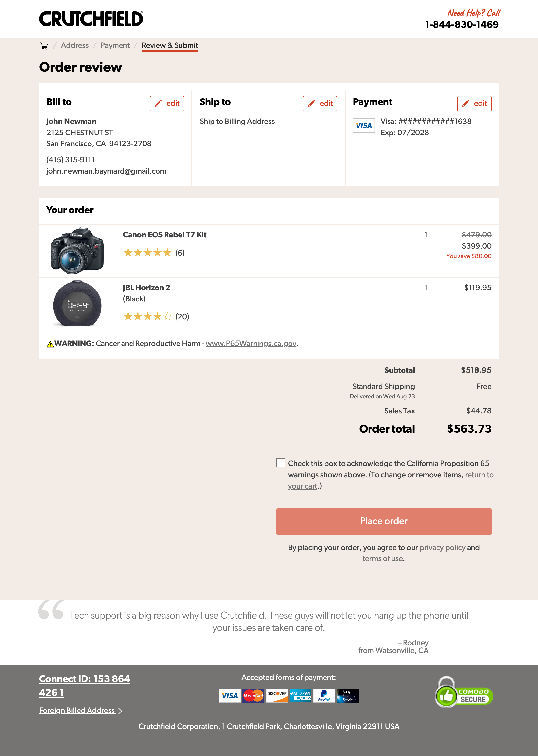
Task: Check the California Proposition 65 acknowledgment box
Action: pos(280,463)
